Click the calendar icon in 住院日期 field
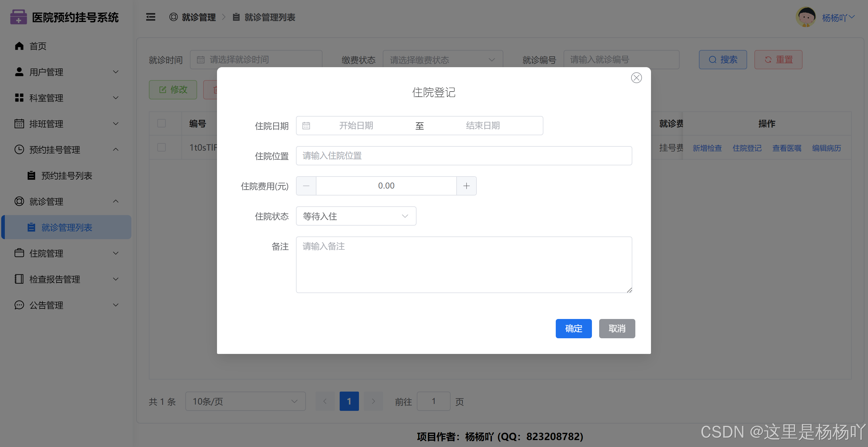868x447 pixels. [x=306, y=126]
